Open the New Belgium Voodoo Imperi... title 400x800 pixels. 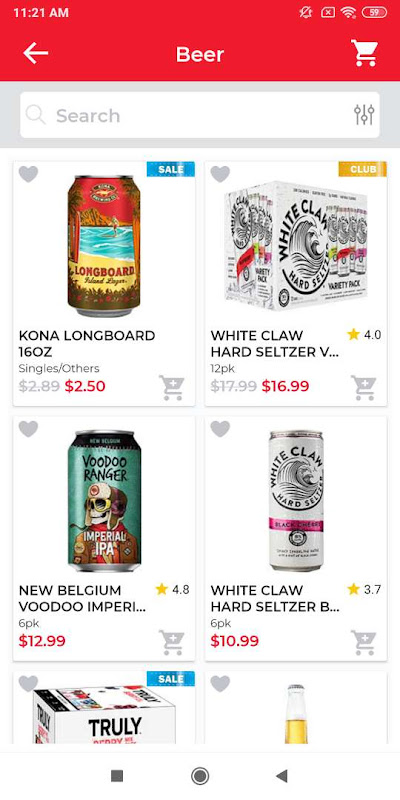click(83, 598)
